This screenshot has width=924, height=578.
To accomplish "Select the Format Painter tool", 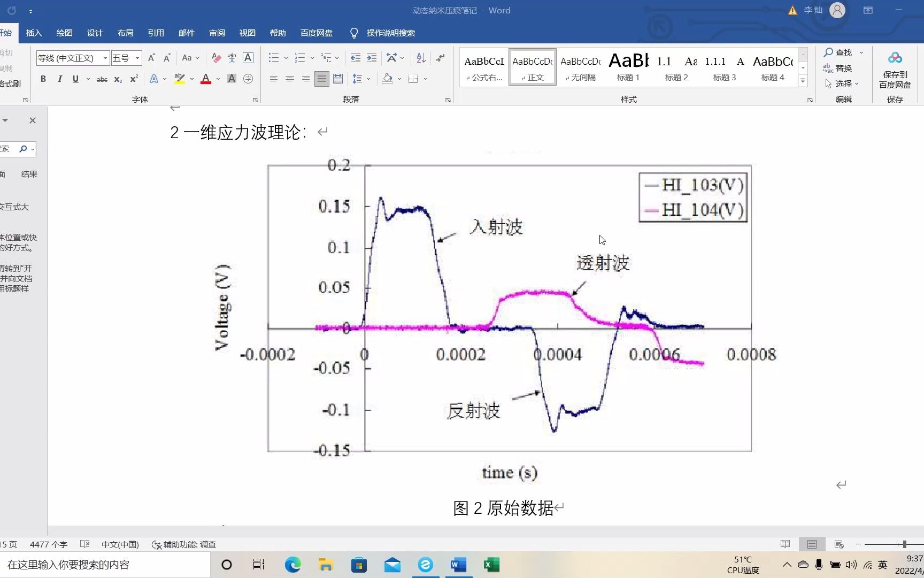I will click(x=10, y=85).
